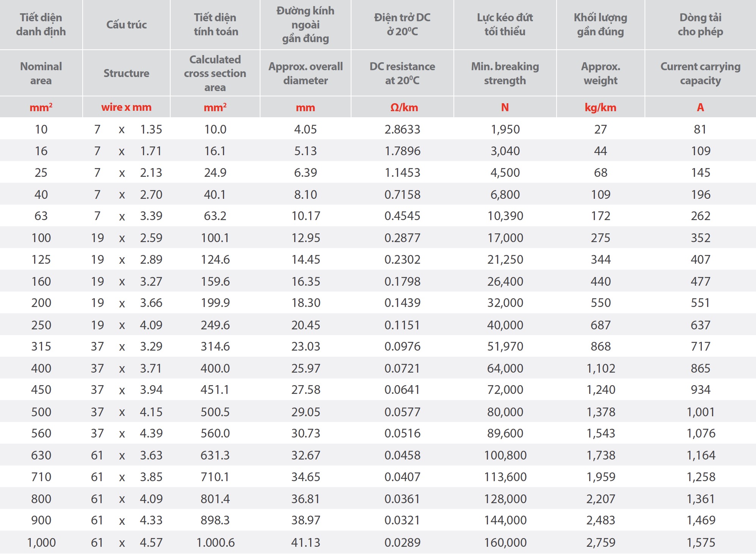Click the 'wire x mm' unit label

point(126,107)
